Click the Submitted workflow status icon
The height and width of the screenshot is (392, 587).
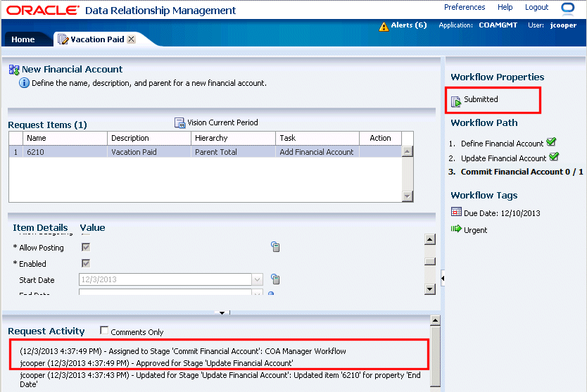[x=456, y=101]
